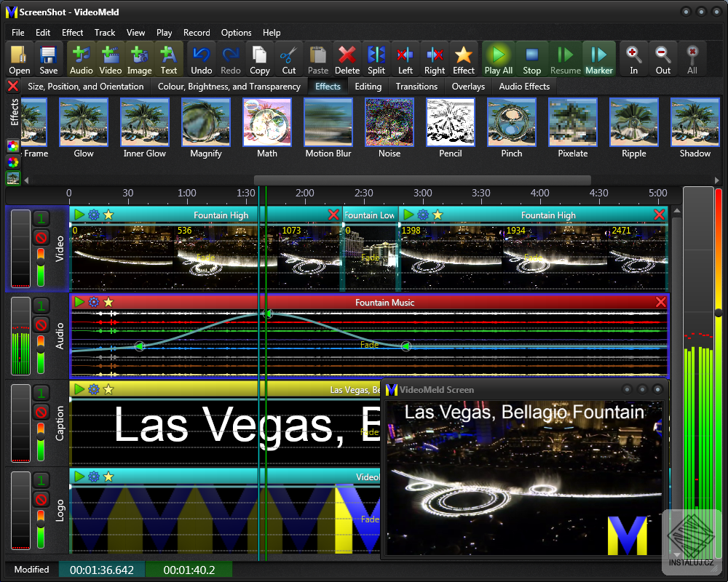Close the effects panel with red X
728x582 pixels.
coord(13,86)
